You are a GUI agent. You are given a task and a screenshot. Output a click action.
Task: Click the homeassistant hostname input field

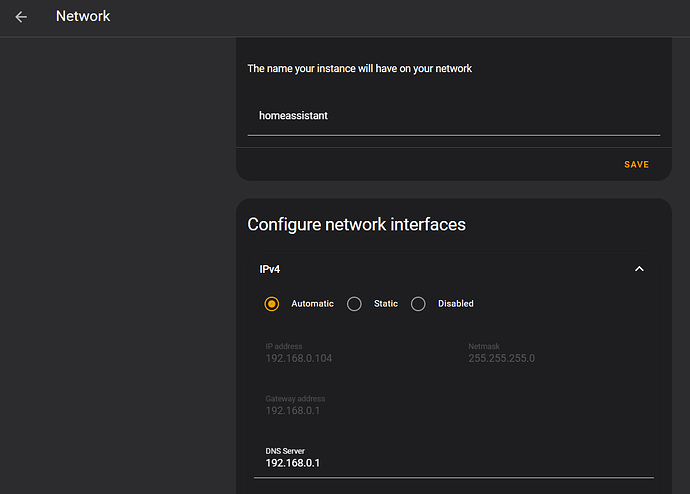[452, 116]
